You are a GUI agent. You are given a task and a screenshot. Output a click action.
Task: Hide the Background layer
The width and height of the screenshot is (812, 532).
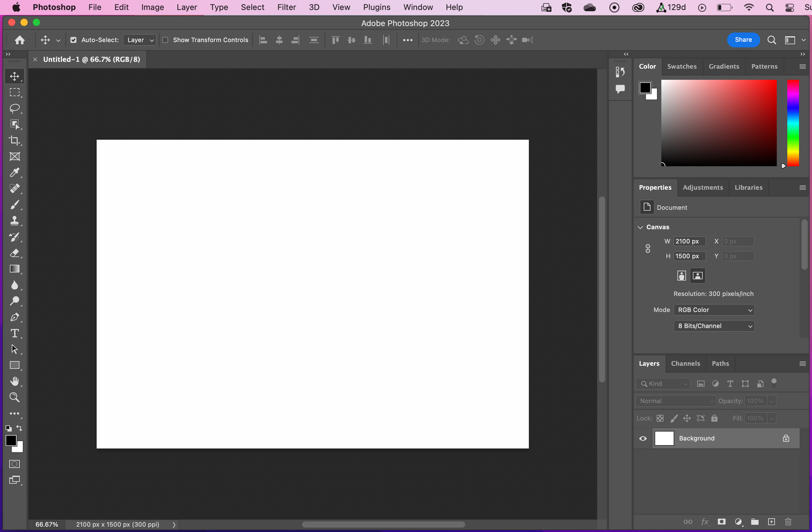[x=643, y=438]
